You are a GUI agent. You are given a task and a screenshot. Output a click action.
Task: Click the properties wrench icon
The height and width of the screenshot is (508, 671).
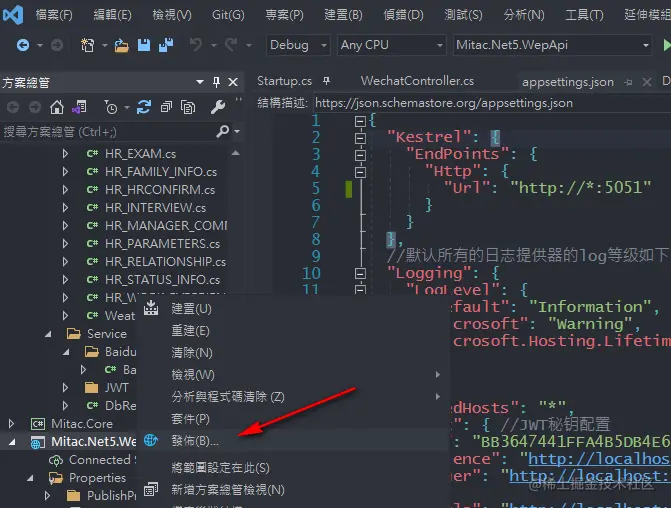218,107
